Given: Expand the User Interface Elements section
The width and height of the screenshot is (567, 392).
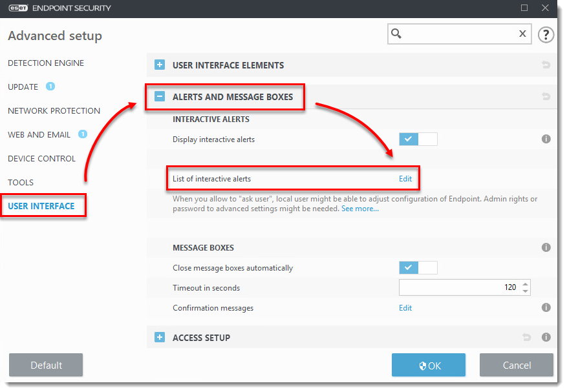Looking at the screenshot, I should (x=160, y=65).
